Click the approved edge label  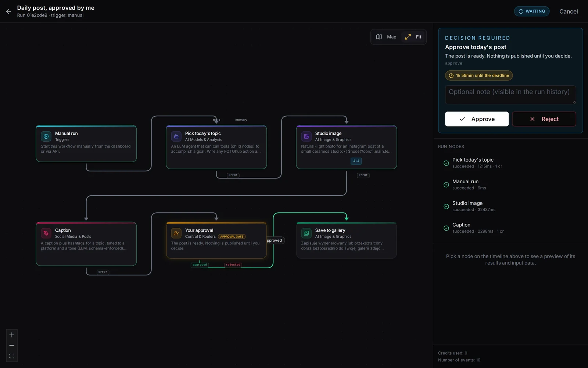click(x=275, y=240)
